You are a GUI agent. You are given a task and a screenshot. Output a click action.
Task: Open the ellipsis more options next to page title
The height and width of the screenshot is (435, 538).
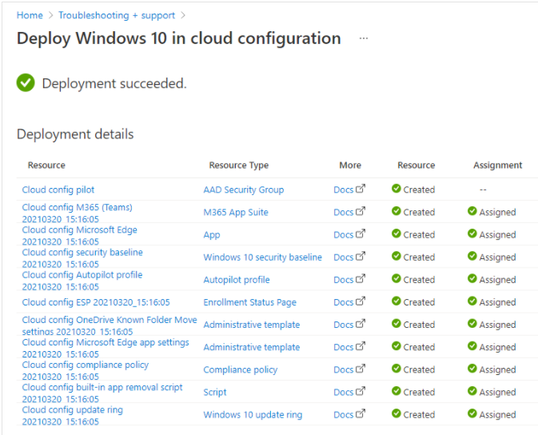pos(364,38)
